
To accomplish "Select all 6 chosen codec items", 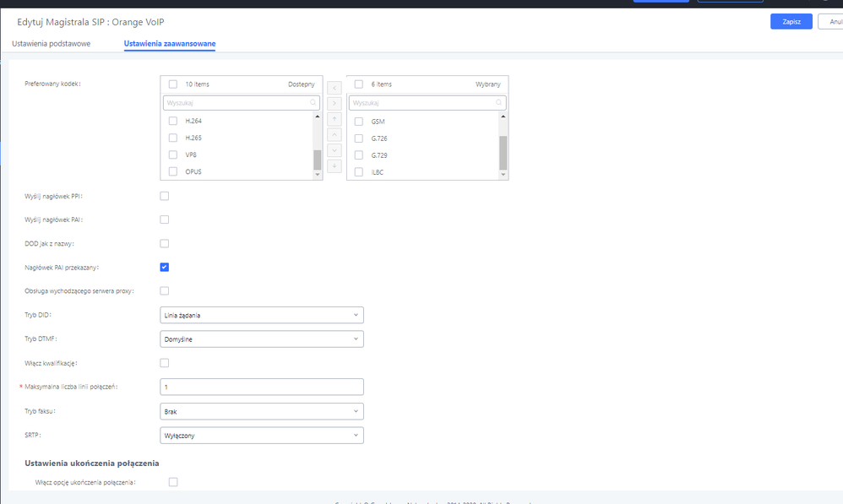I will 359,84.
